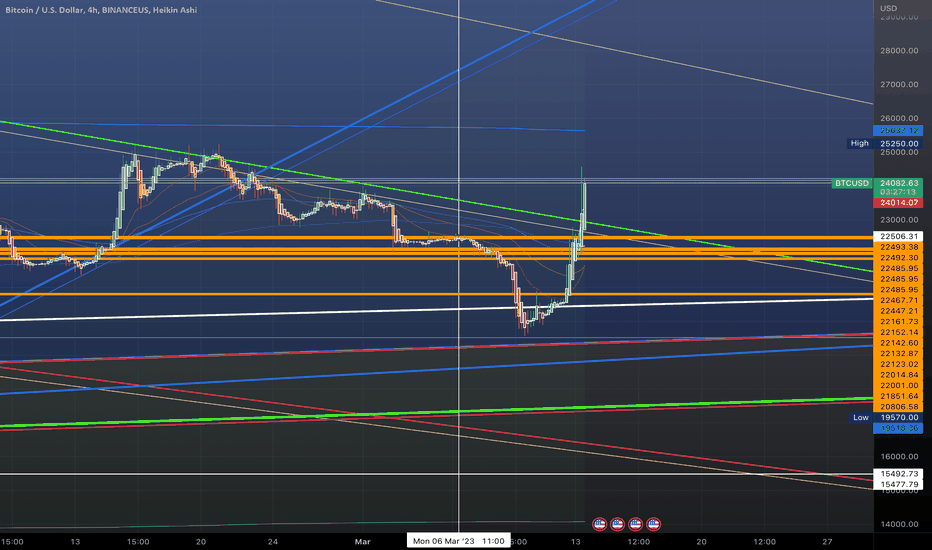This screenshot has width=932, height=550.
Task: Click the 25250.00 high price value
Action: pos(898,143)
